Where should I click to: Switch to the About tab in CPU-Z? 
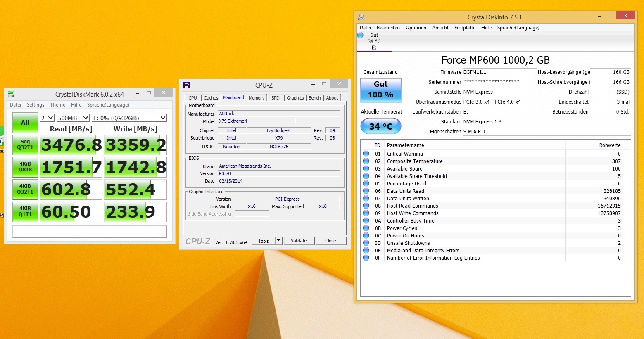pos(332,98)
